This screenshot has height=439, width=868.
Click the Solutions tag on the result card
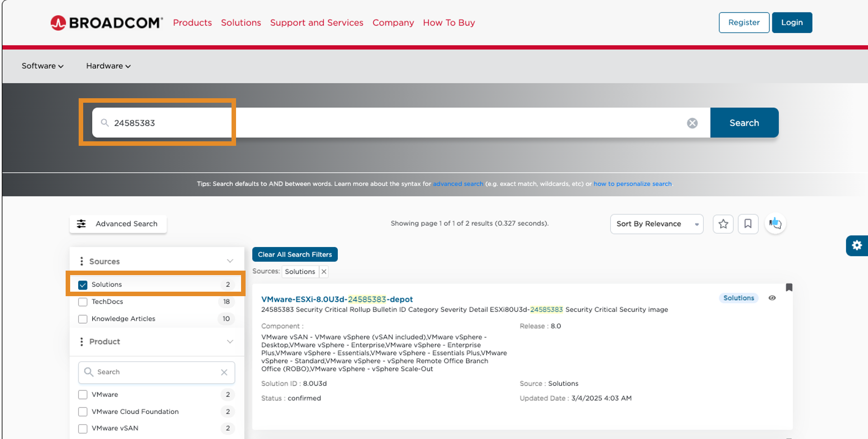(x=739, y=298)
